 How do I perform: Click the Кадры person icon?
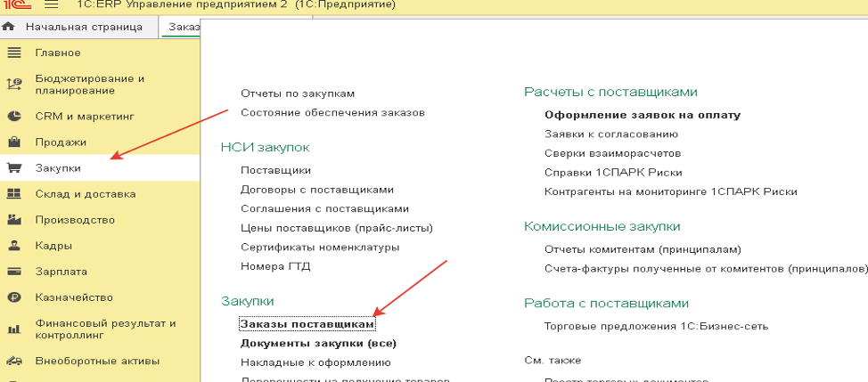pos(14,246)
